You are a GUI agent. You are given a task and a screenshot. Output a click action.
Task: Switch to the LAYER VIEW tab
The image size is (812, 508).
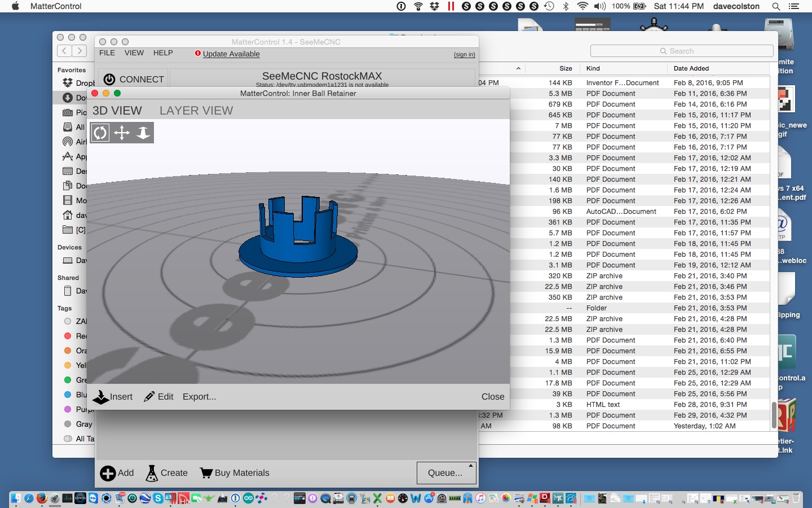[196, 111]
